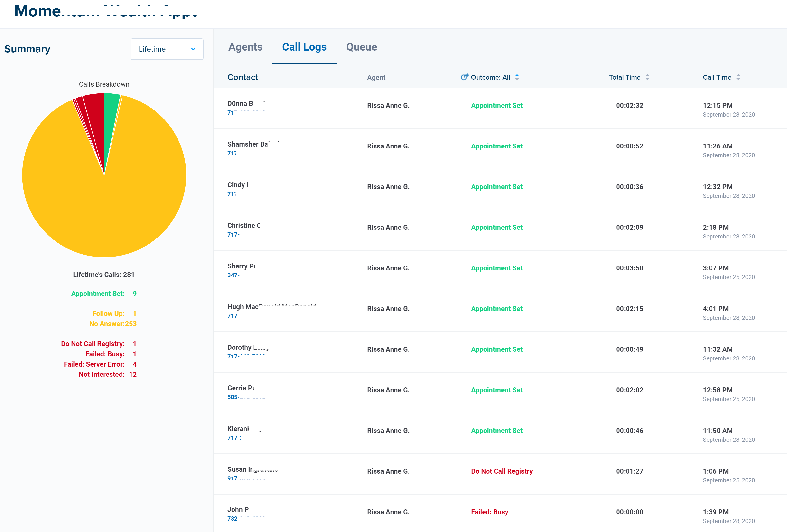This screenshot has height=532, width=787.
Task: Click the outcome filter refresh icon
Action: pyautogui.click(x=464, y=77)
